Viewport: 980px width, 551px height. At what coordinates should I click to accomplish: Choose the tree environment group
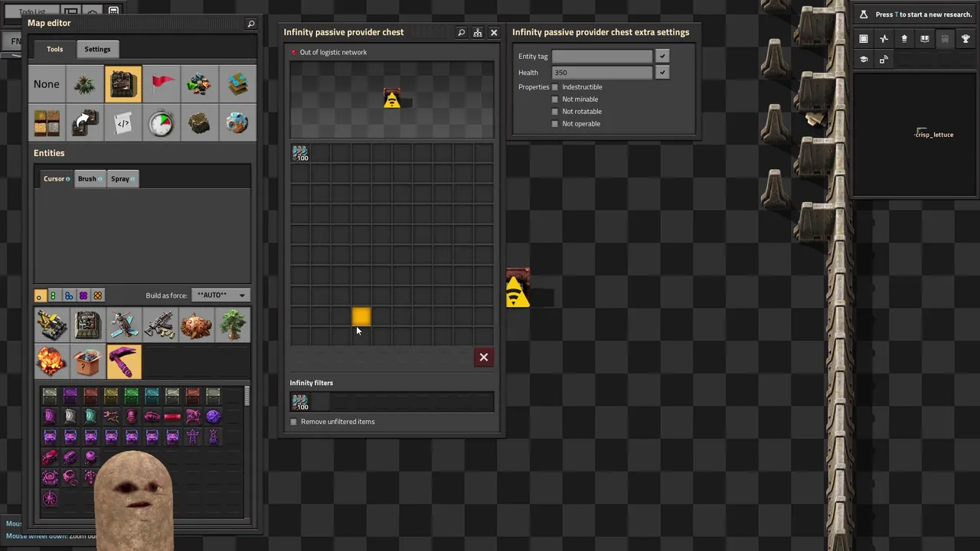pyautogui.click(x=234, y=325)
